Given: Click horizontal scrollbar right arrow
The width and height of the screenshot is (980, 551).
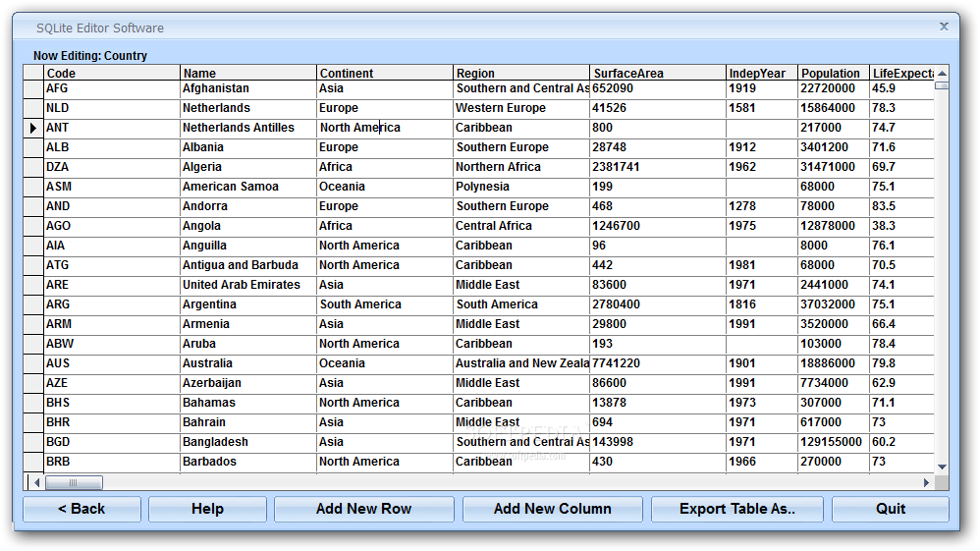Looking at the screenshot, I should coord(926,482).
